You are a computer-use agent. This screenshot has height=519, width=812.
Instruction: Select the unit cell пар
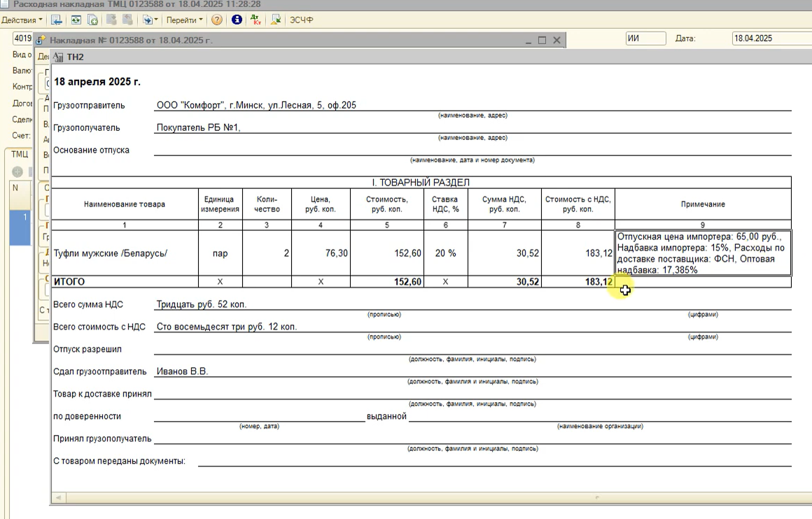(220, 253)
